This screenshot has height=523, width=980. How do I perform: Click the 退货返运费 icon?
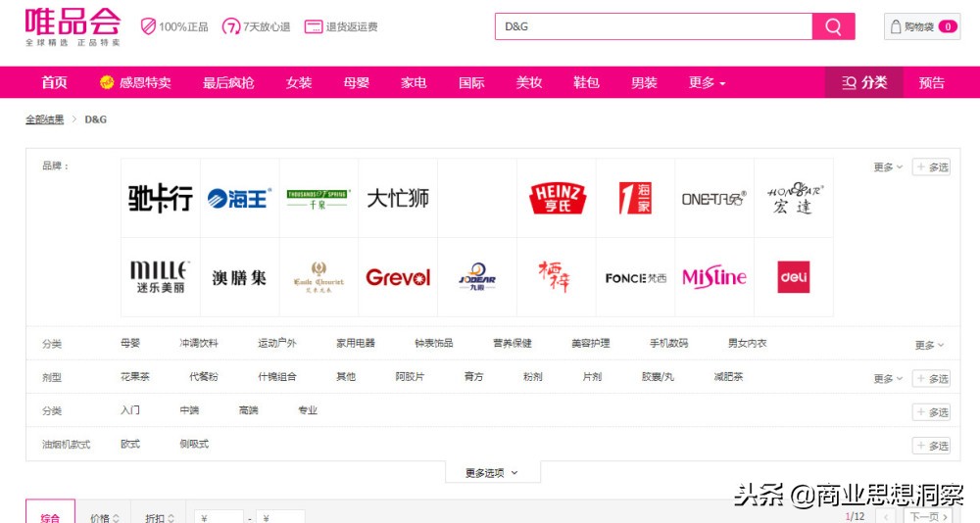pos(314,26)
